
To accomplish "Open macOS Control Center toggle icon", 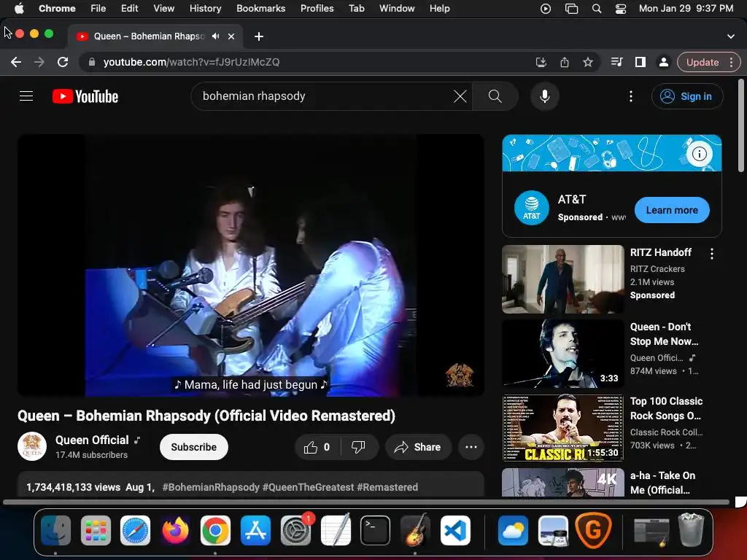I will [x=620, y=9].
